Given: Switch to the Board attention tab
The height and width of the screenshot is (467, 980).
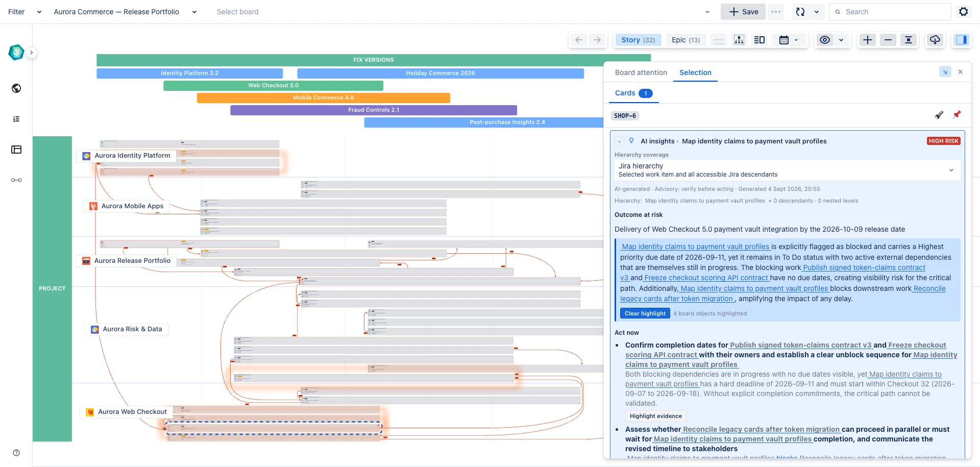Looking at the screenshot, I should [641, 72].
